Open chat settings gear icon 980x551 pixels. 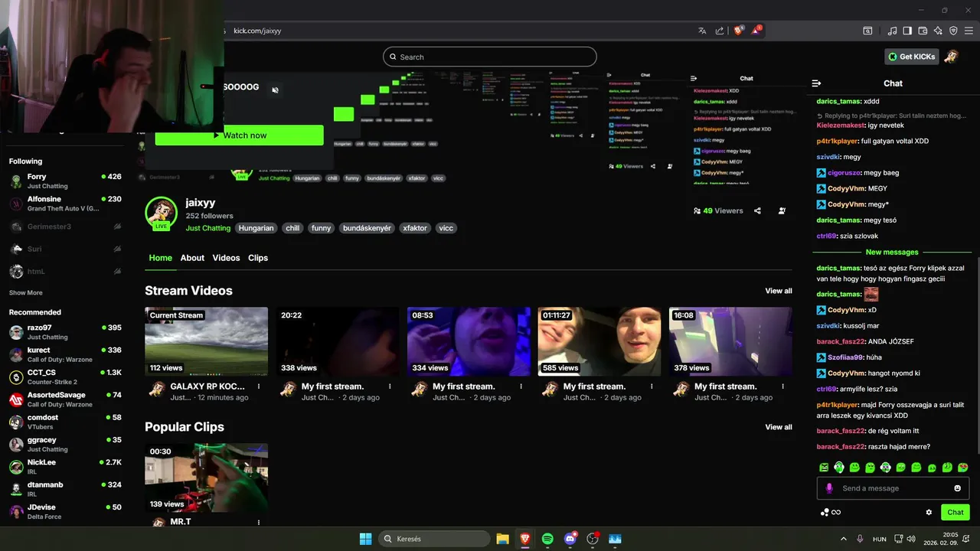coord(929,512)
